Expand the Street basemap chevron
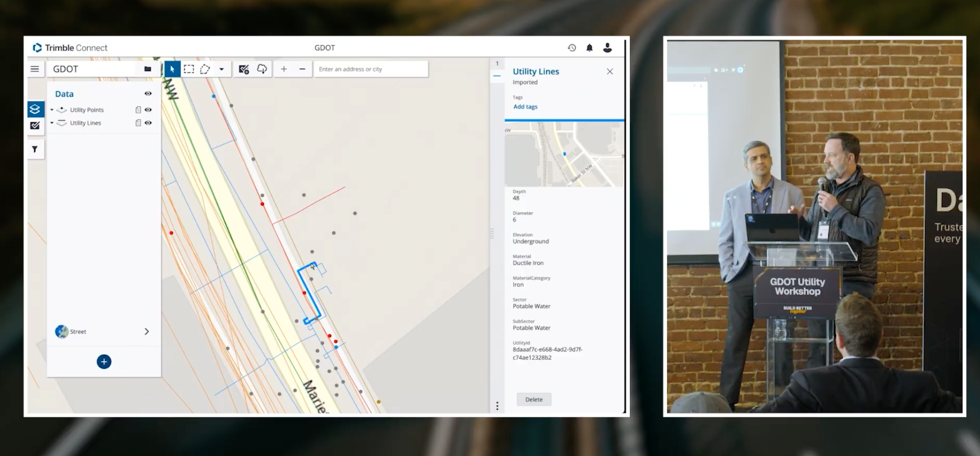Screen dimensions: 980x456 [147, 331]
